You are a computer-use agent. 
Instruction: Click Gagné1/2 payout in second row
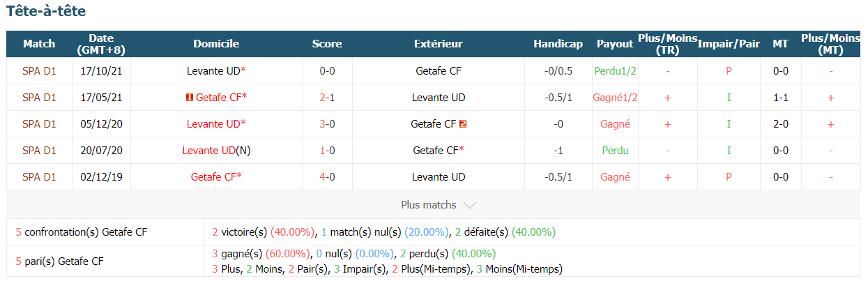pos(615,98)
